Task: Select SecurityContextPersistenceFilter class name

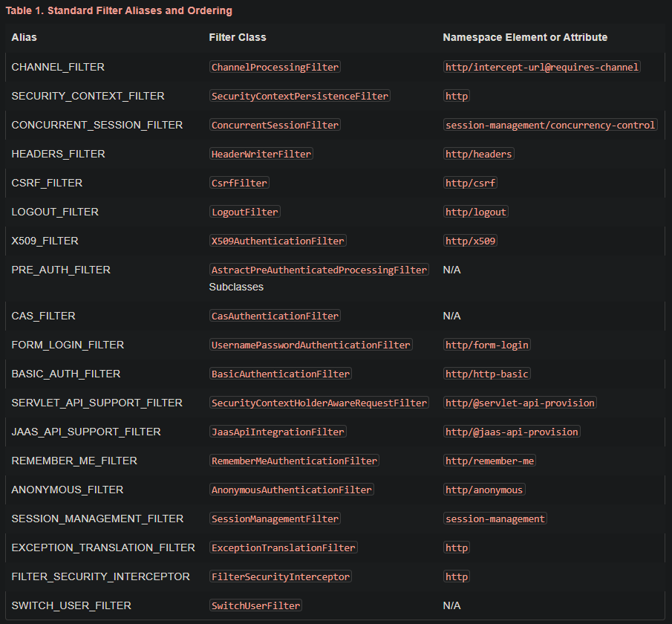Action: coord(299,96)
